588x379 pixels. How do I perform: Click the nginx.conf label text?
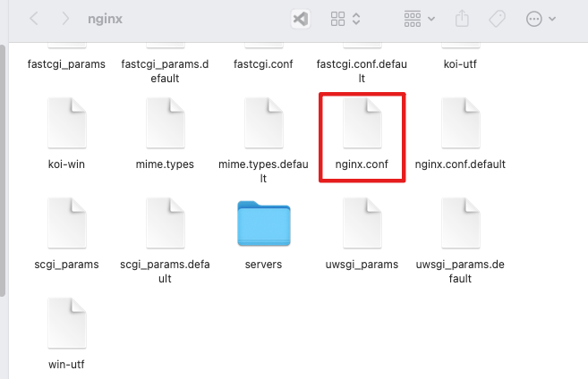coord(362,164)
